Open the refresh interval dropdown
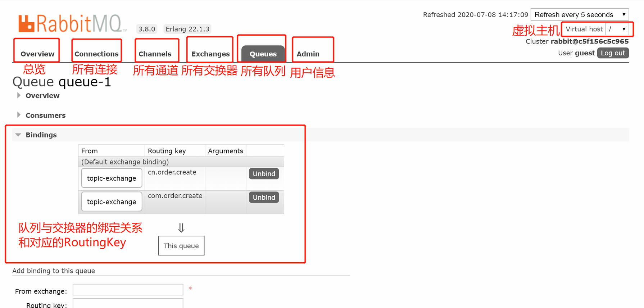Image resolution: width=644 pixels, height=308 pixels. pos(580,15)
